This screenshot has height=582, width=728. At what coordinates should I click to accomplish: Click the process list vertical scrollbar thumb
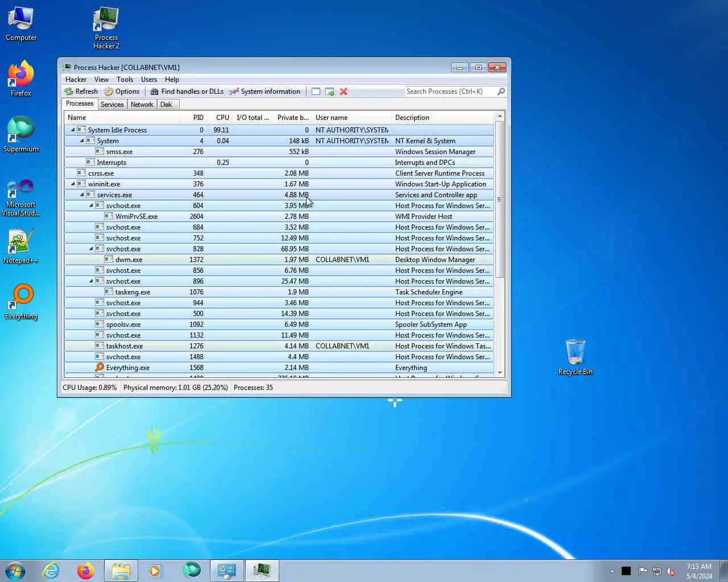(500, 199)
